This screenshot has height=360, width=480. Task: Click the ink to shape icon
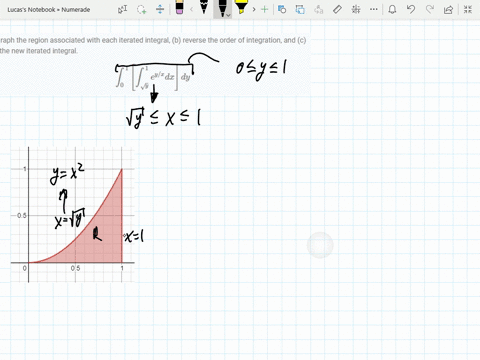coord(300,9)
